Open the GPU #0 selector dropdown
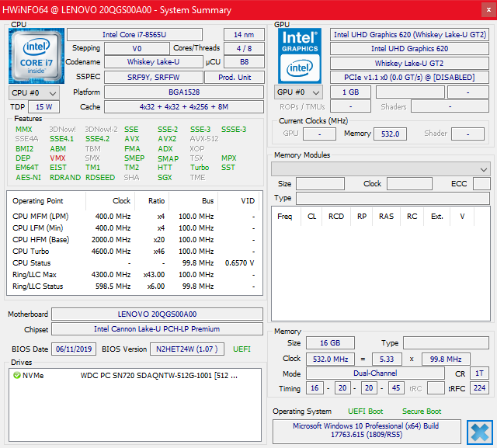Viewport: 497px width, 448px height. [299, 92]
